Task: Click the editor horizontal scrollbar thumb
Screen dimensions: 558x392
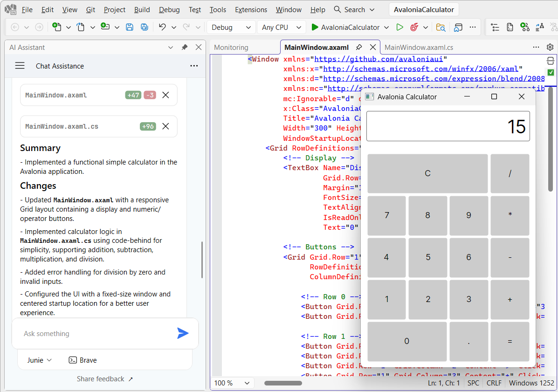Action: click(283, 383)
